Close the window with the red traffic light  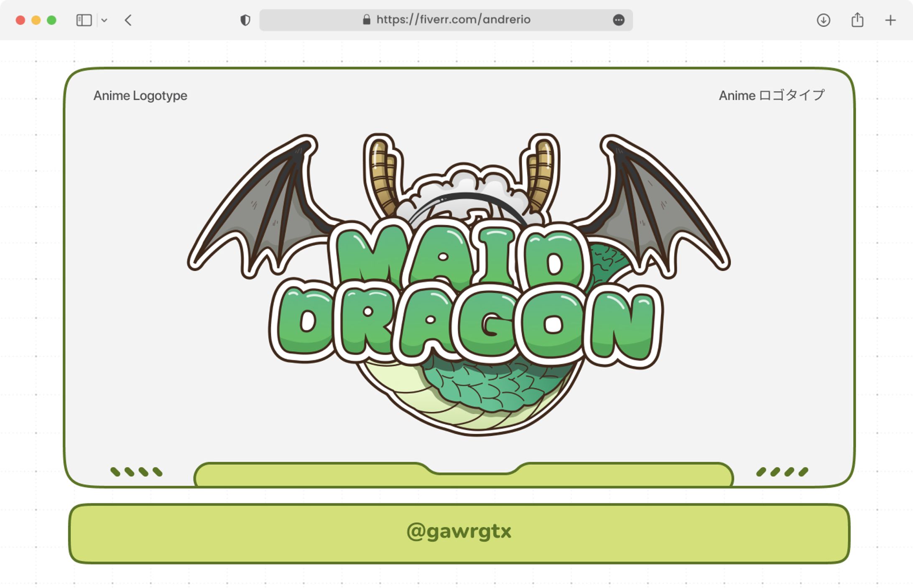(20, 19)
